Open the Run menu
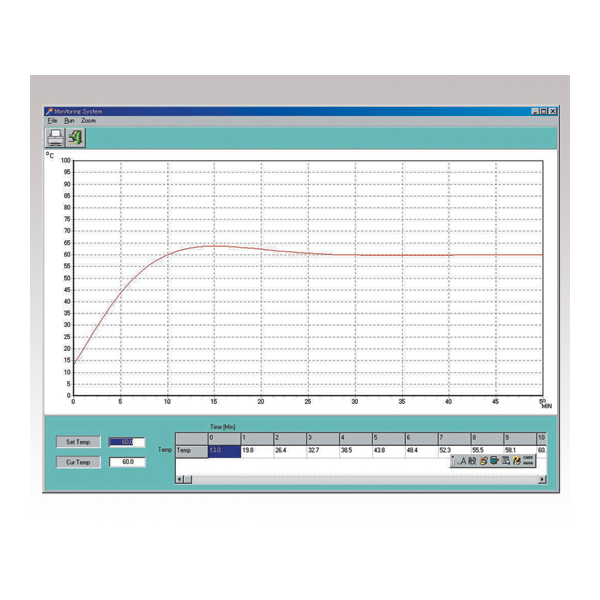600x600 pixels. [x=69, y=121]
